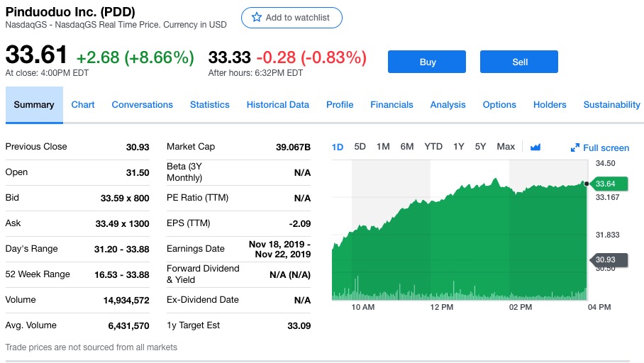Click the Ex-Dividend Date label
The width and height of the screenshot is (644, 363).
point(202,299)
